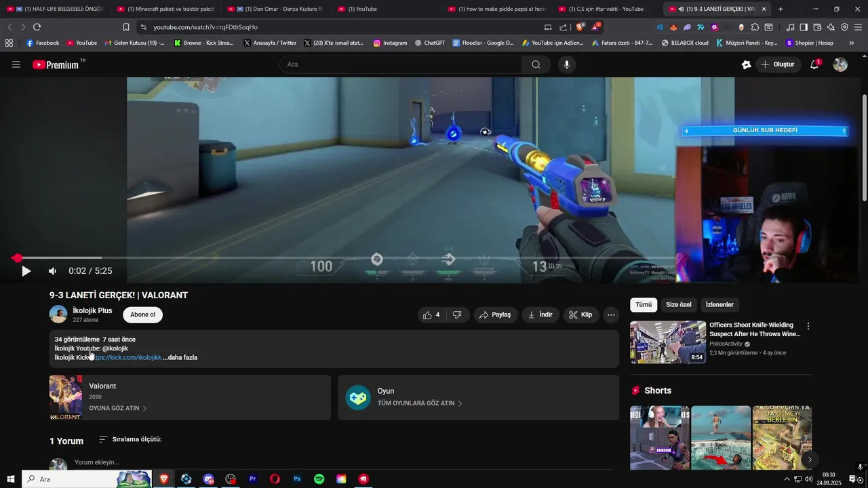
Task: Switch to the HALF-LIFE BELGESELİ tab
Action: tap(56, 9)
